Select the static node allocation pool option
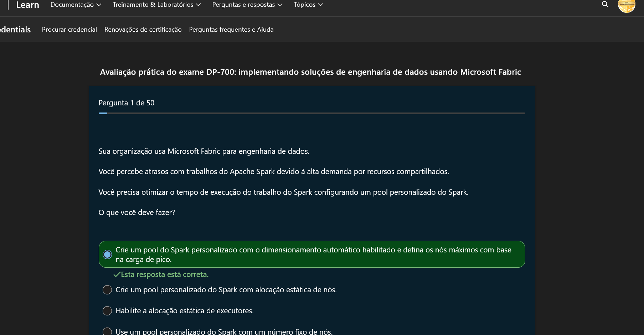 pyautogui.click(x=220, y=290)
